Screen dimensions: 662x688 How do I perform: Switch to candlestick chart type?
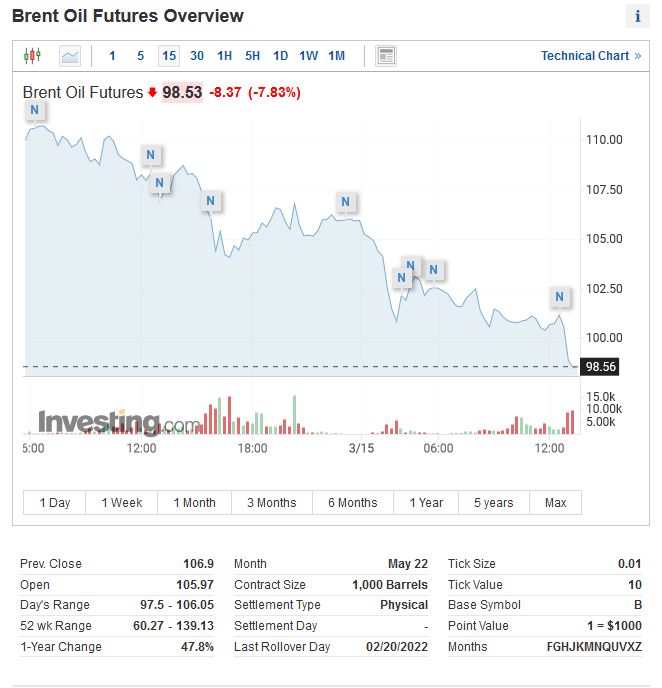pos(32,56)
